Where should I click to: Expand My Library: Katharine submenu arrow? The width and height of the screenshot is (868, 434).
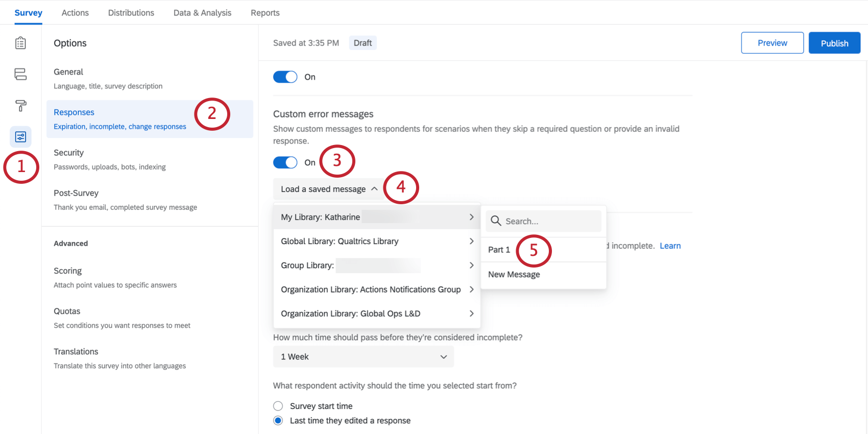click(x=471, y=217)
